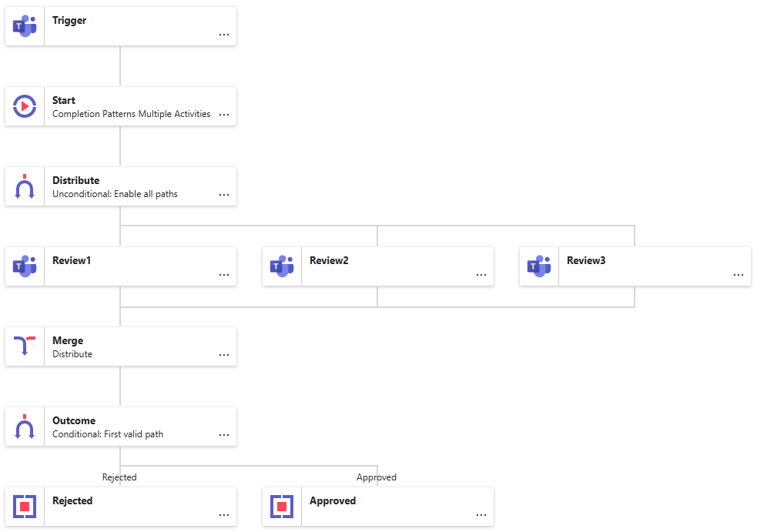The width and height of the screenshot is (757, 532).
Task: Click the Rejected path label
Action: 119,477
